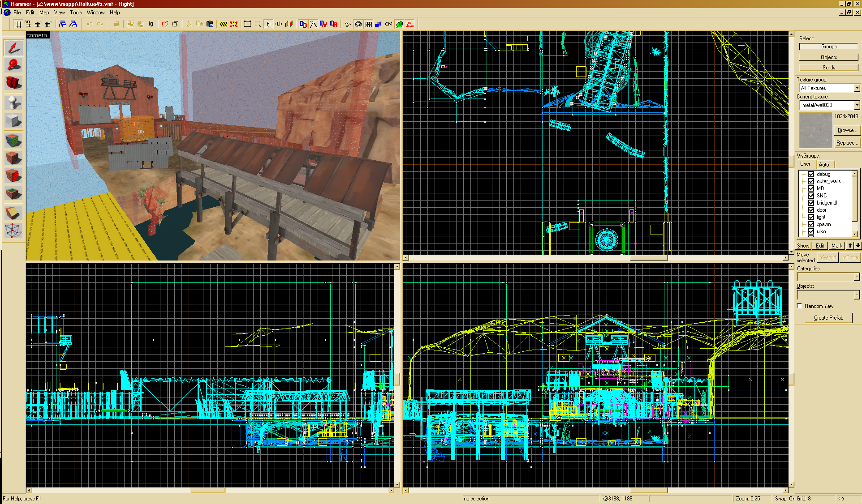Enable the Random Yaw checkbox
This screenshot has width=862, height=504.
800,306
